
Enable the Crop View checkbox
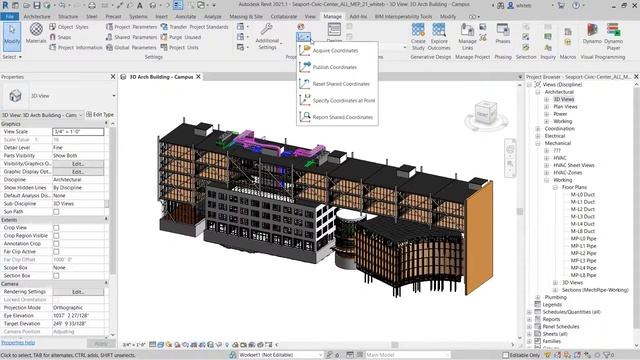pyautogui.click(x=56, y=228)
